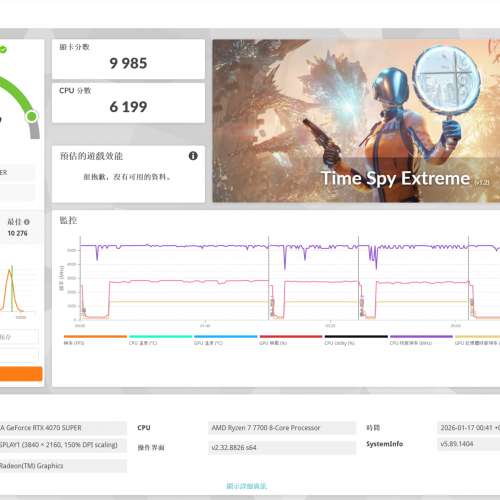The image size is (500, 500).
Task: Toggle the orange FPS legend series
Action: point(95,340)
